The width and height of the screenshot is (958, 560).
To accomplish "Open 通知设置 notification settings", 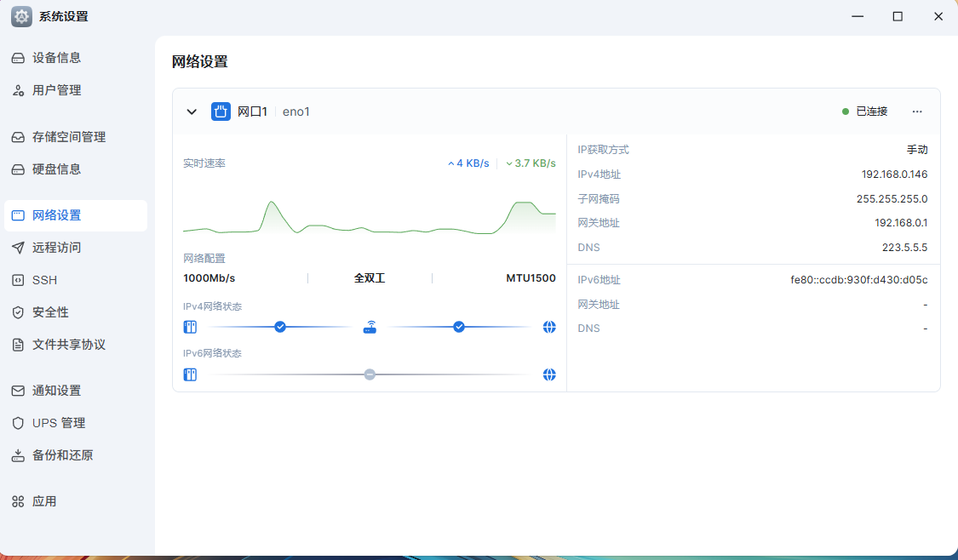I will pos(57,390).
